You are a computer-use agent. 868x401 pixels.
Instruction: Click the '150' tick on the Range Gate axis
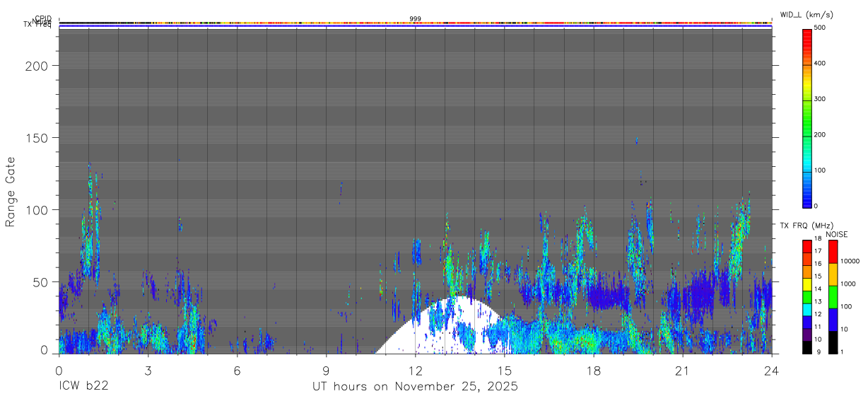(x=37, y=138)
